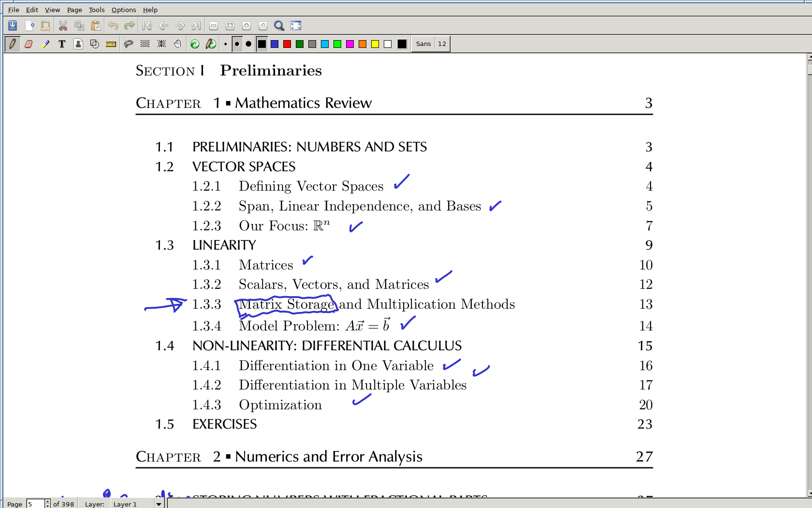Click the page number input field
Image resolution: width=812 pixels, height=508 pixels.
35,504
